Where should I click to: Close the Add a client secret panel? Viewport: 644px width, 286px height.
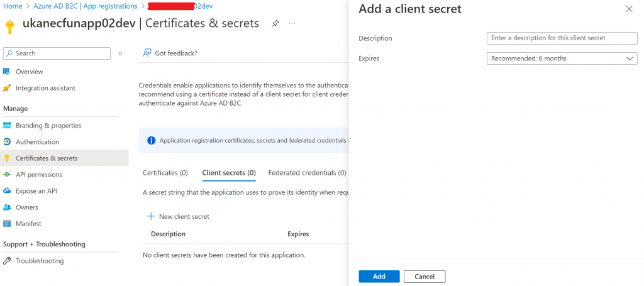tap(629, 9)
